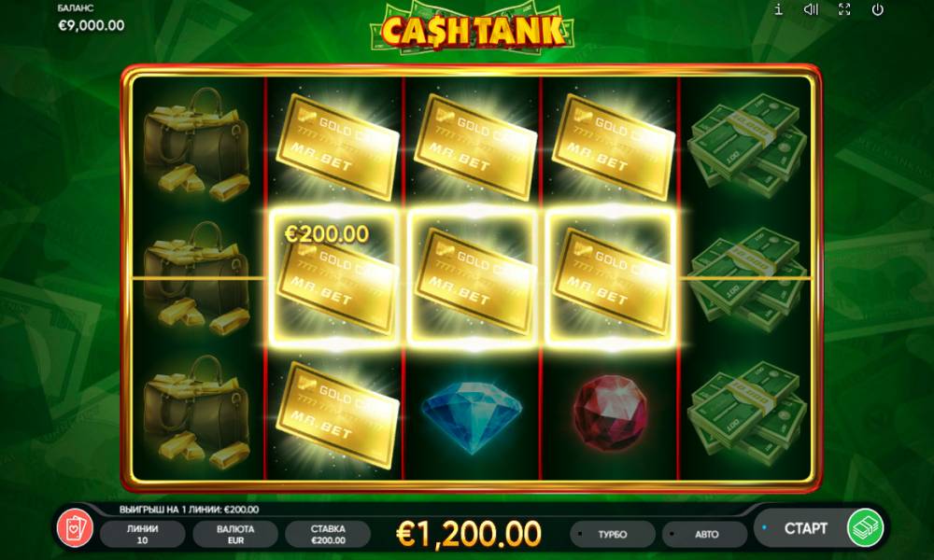Open the Линии 10 selector
This screenshot has height=560, width=934.
tap(142, 534)
